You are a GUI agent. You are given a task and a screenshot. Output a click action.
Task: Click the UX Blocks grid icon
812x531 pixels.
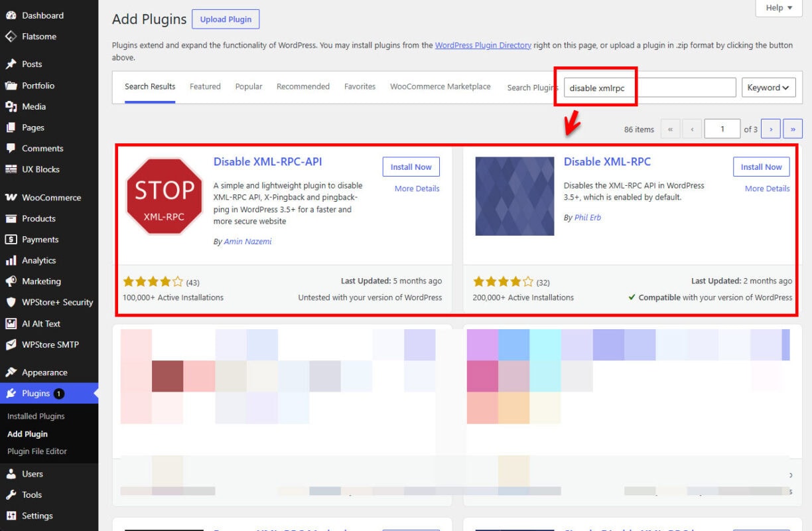pos(11,169)
